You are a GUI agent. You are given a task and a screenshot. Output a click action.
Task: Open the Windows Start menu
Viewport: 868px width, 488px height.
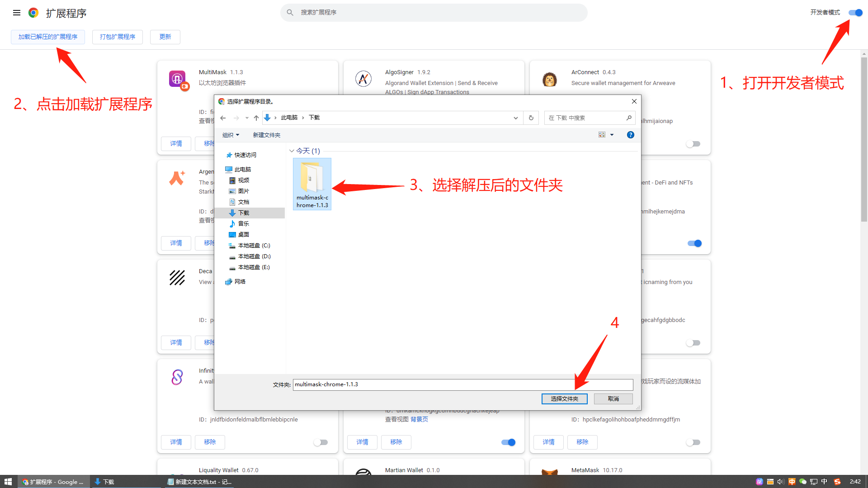coord(8,482)
